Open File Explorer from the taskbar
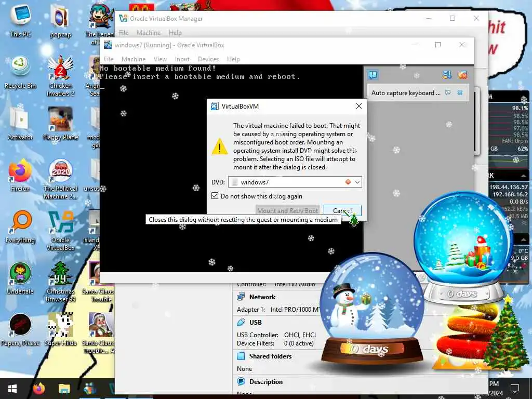Viewport: 532px width, 399px height. pyautogui.click(x=64, y=389)
